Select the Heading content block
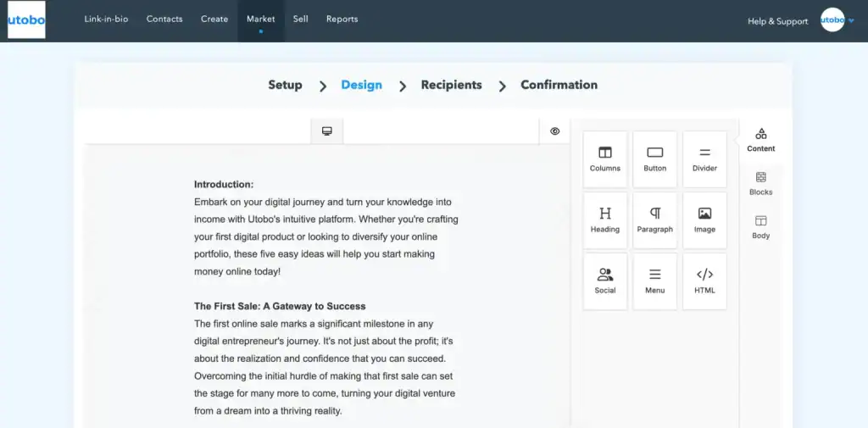The height and width of the screenshot is (428, 868). pyautogui.click(x=605, y=220)
